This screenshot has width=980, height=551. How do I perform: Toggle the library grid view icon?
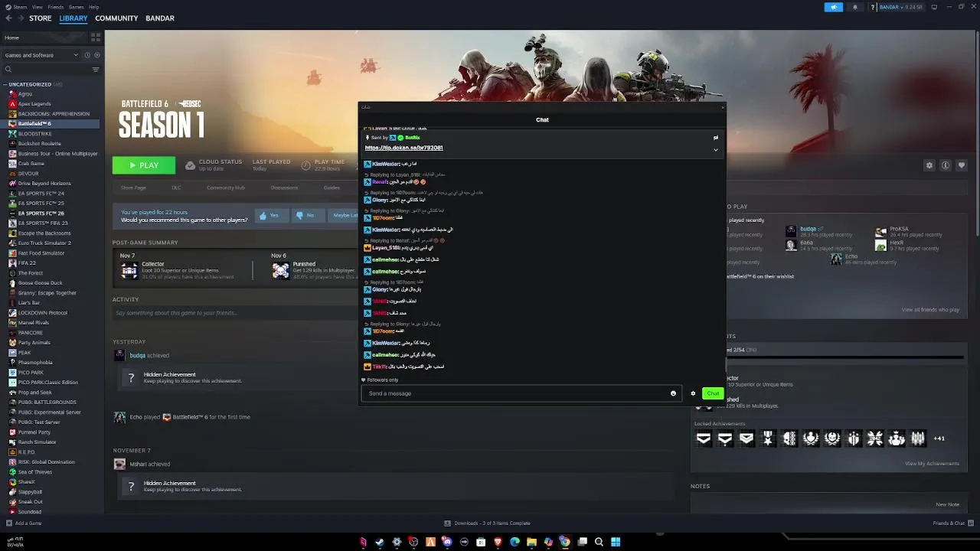click(96, 37)
